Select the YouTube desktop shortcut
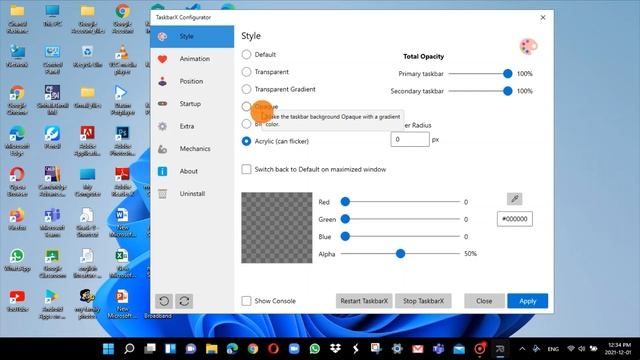The height and width of the screenshot is (360, 640). [x=17, y=302]
